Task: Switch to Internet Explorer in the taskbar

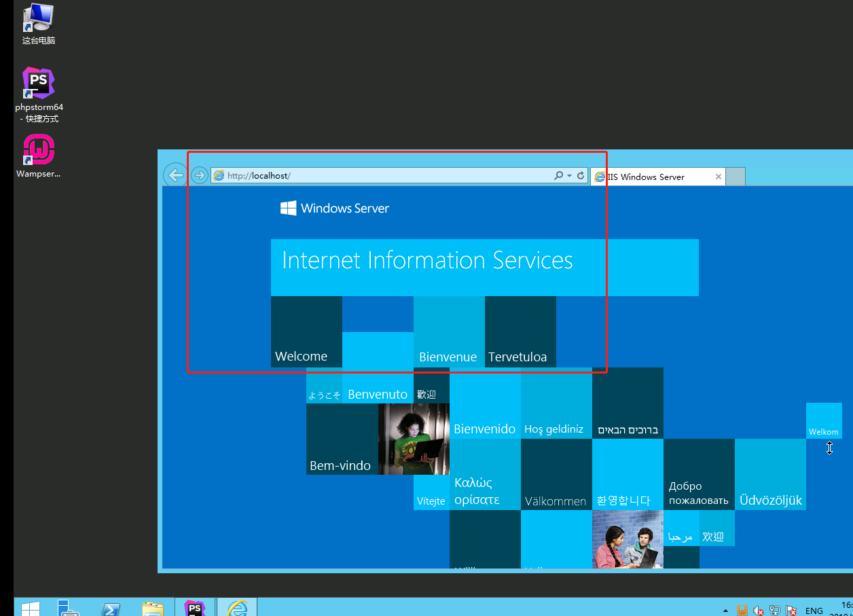Action: tap(237, 607)
